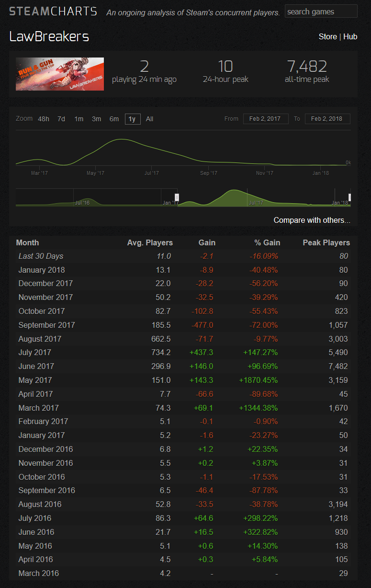This screenshot has height=588, width=371.
Task: Select the March 2016 row label
Action: (38, 574)
